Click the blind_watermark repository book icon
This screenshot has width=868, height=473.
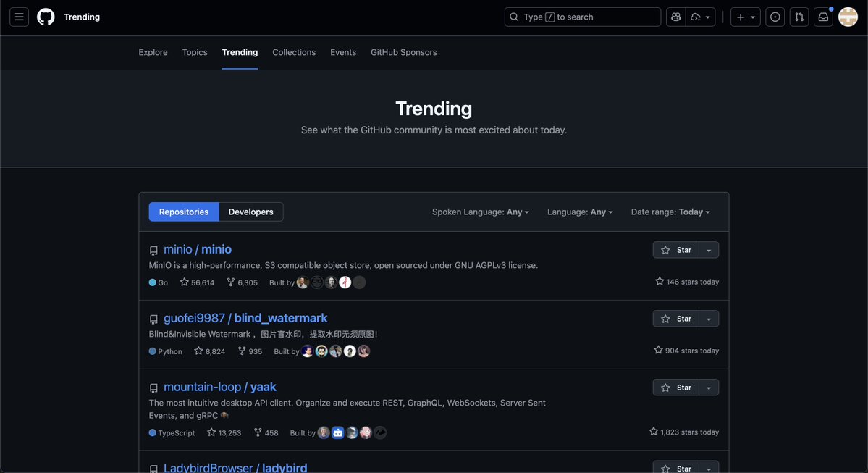(x=154, y=319)
